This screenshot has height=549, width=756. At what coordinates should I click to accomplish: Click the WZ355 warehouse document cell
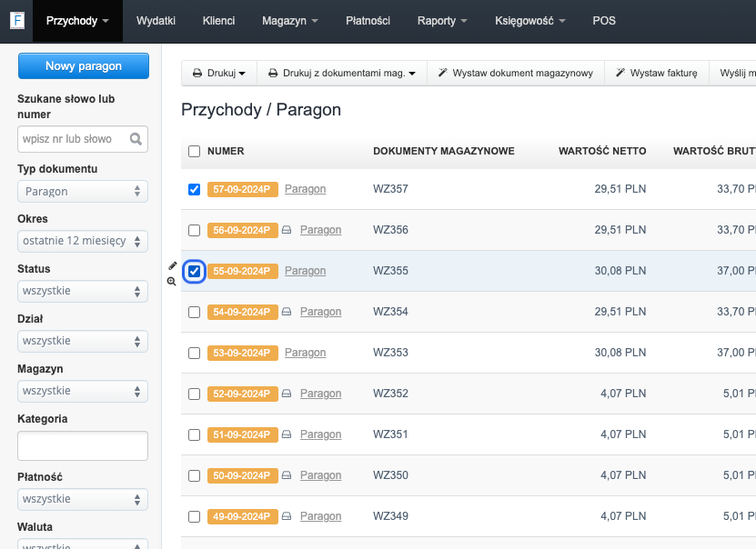click(x=390, y=271)
